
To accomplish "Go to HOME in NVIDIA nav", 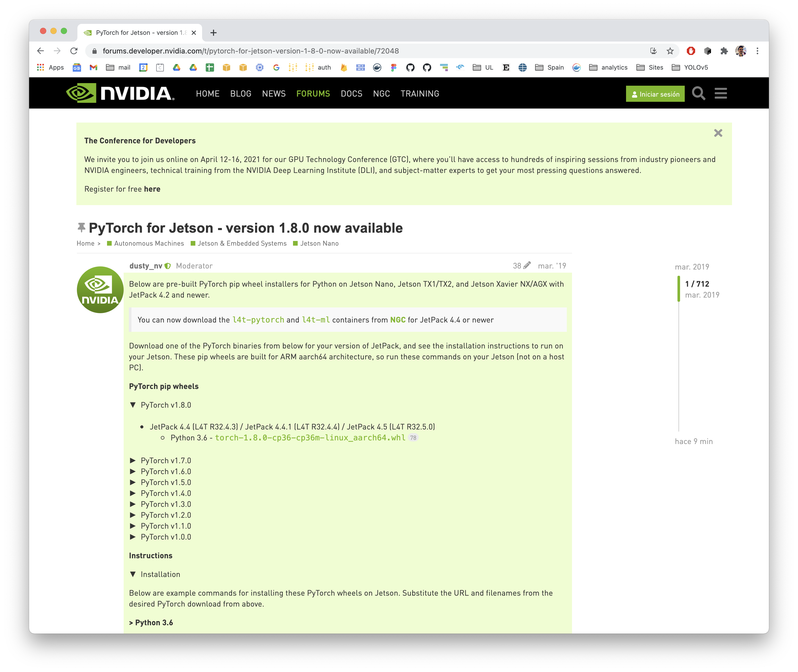I will [208, 94].
